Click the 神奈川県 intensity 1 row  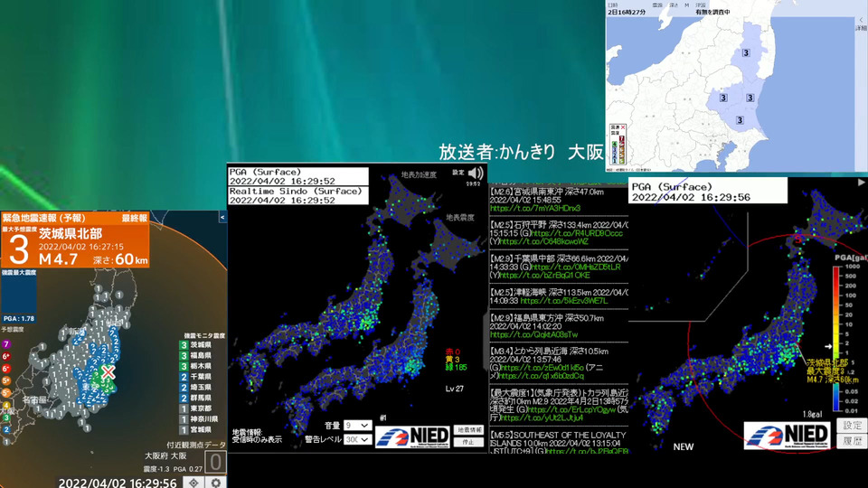pyautogui.click(x=198, y=418)
